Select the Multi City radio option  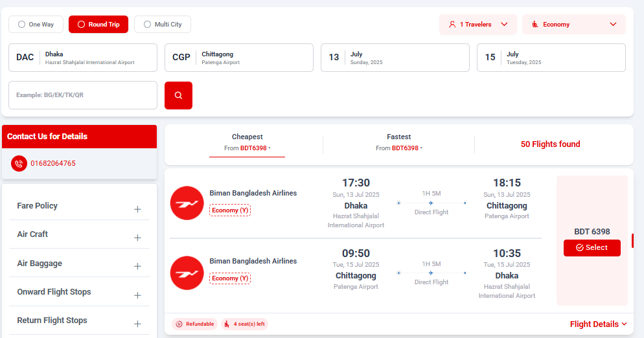(163, 24)
